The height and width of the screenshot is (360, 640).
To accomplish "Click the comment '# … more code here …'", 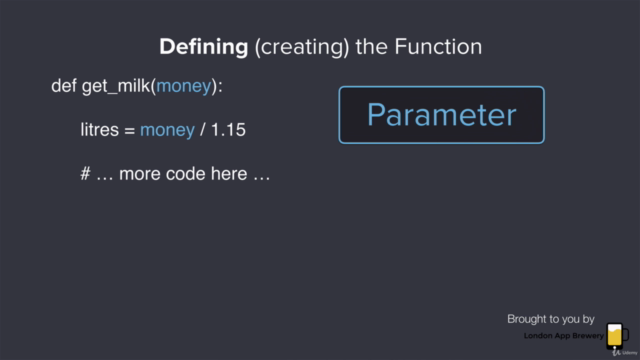I will [x=175, y=174].
